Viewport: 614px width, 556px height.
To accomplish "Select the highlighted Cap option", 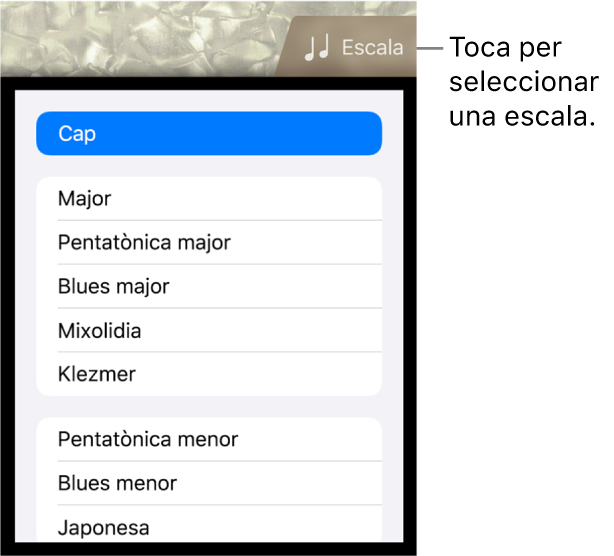I will pyautogui.click(x=209, y=134).
